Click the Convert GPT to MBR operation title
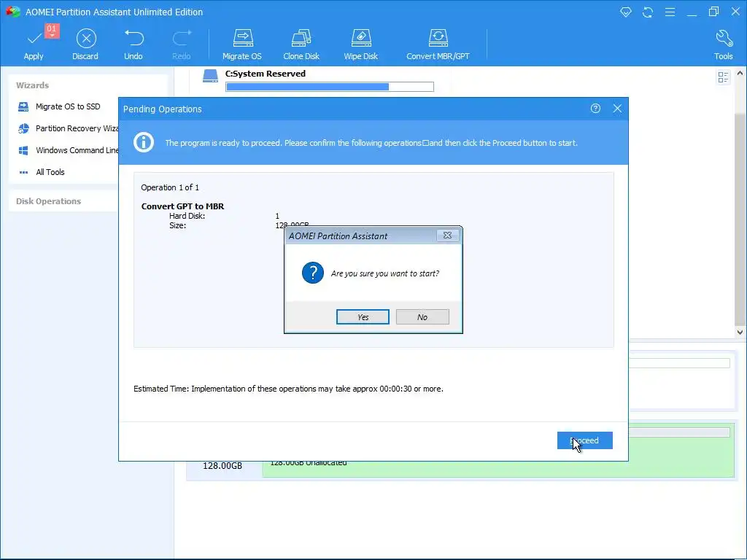Viewport: 747px width, 560px height. coord(182,206)
